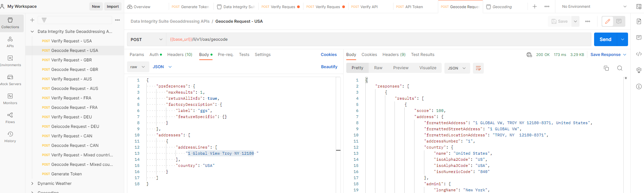Open the History sidebar icon
644x193 pixels.
10,137
